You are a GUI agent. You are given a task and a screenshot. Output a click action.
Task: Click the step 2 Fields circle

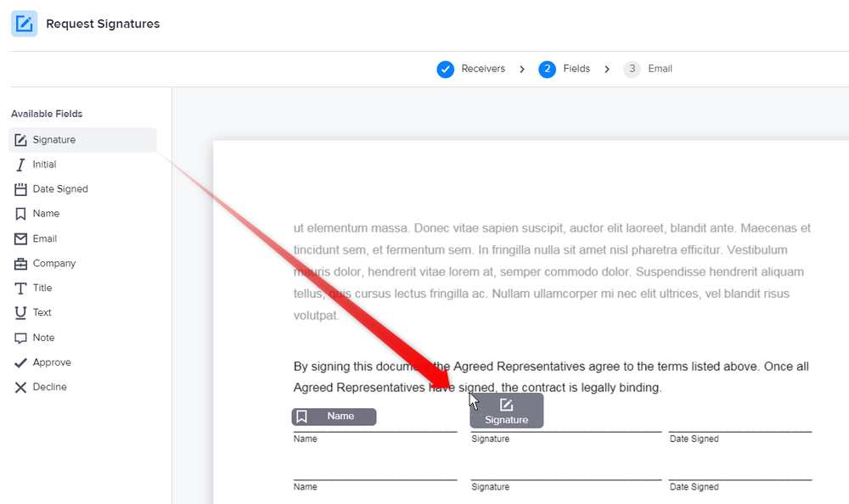(x=547, y=70)
